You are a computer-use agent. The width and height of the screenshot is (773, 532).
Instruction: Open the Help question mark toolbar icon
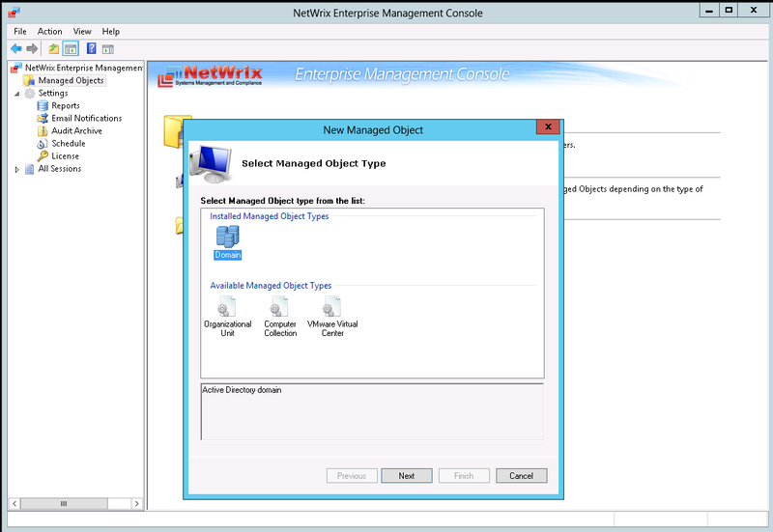coord(91,48)
